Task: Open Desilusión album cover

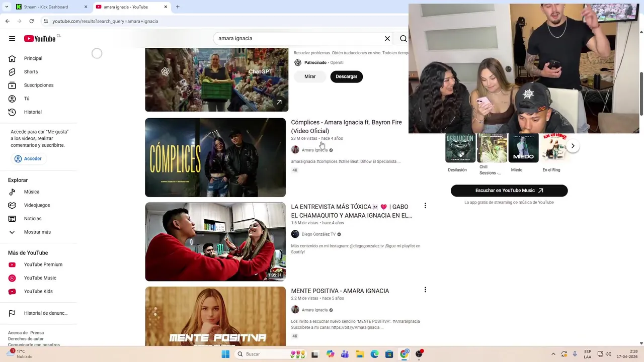Action: coord(460,148)
